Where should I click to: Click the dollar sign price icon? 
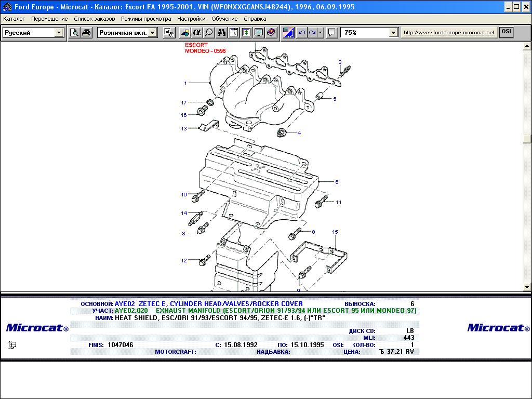(x=246, y=33)
